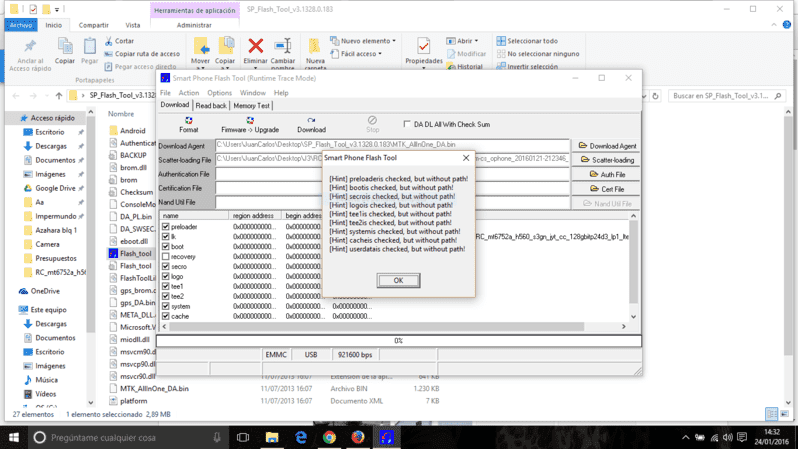
Task: Open the File menu in Flash Tool
Action: [x=165, y=93]
